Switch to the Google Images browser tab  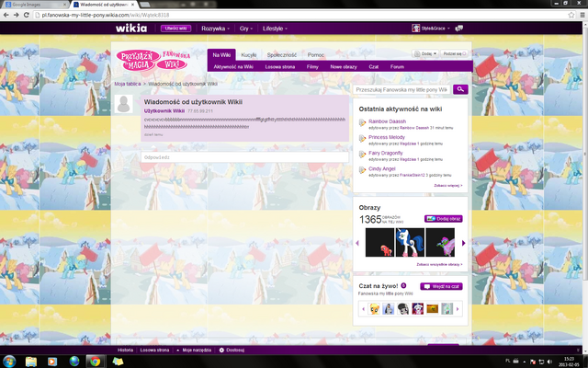[33, 5]
